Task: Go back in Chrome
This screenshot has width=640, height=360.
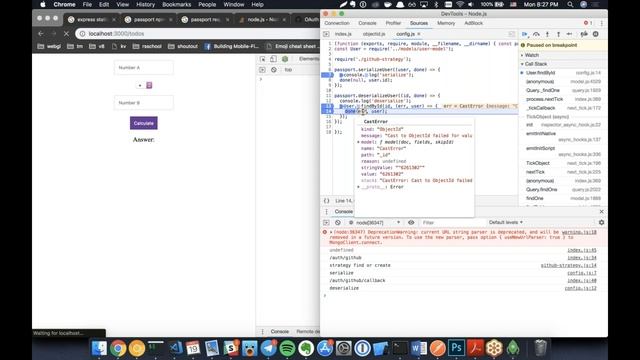Action: pyautogui.click(x=40, y=34)
